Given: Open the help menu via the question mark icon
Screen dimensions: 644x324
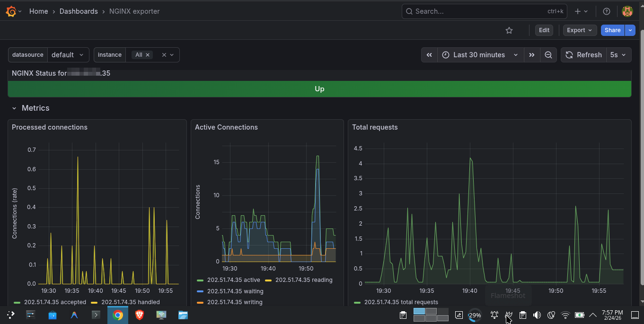Looking at the screenshot, I should 606,11.
